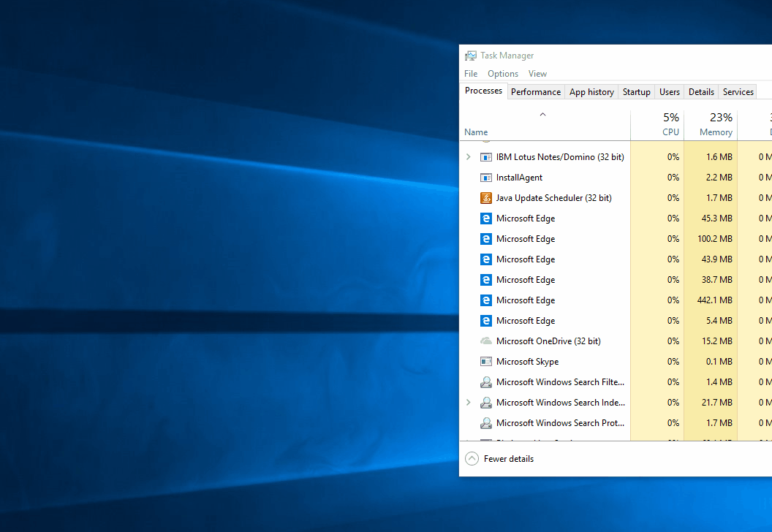Click the 2.2 MB memory value for InstallAgent
Screen dimensions: 772x532
pos(719,178)
